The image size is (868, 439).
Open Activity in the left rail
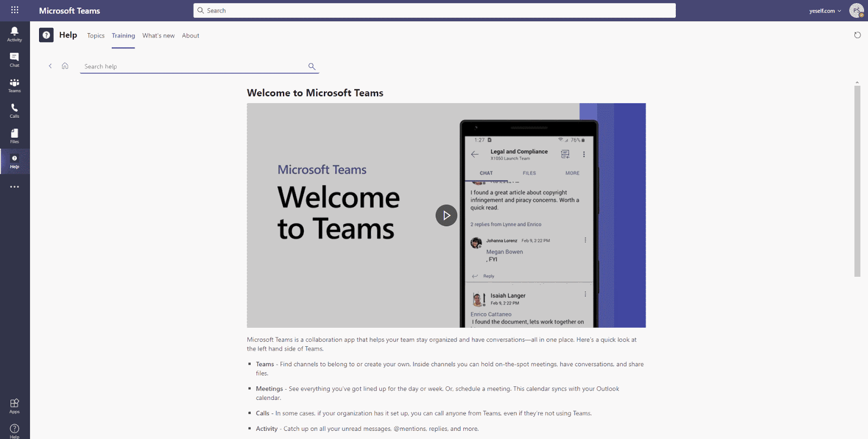pos(15,34)
